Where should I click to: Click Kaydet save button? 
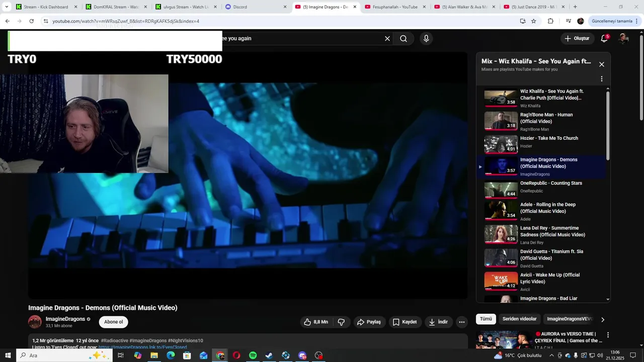point(405,322)
